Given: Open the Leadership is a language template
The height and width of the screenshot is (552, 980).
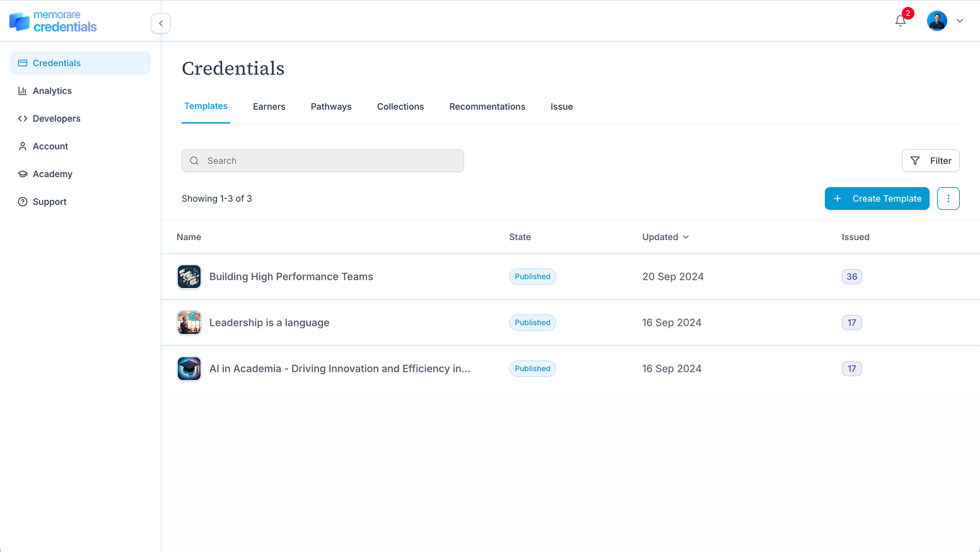Looking at the screenshot, I should click(x=269, y=323).
